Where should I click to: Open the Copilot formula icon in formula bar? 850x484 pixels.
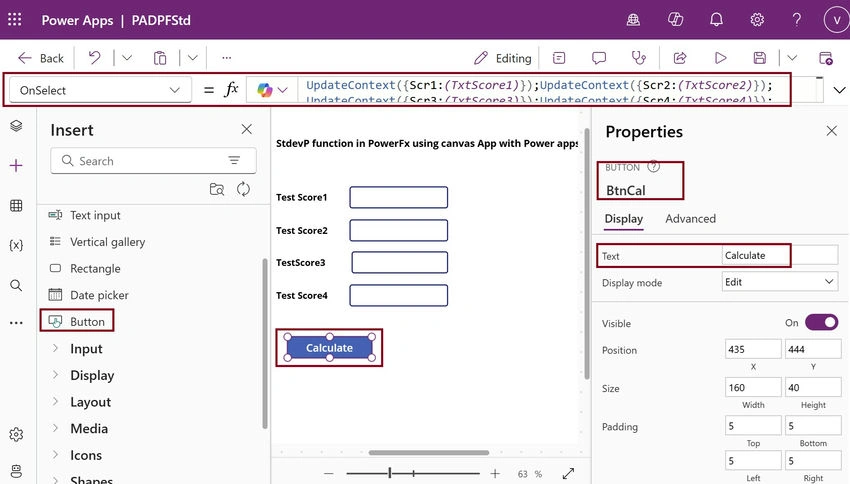coord(265,90)
